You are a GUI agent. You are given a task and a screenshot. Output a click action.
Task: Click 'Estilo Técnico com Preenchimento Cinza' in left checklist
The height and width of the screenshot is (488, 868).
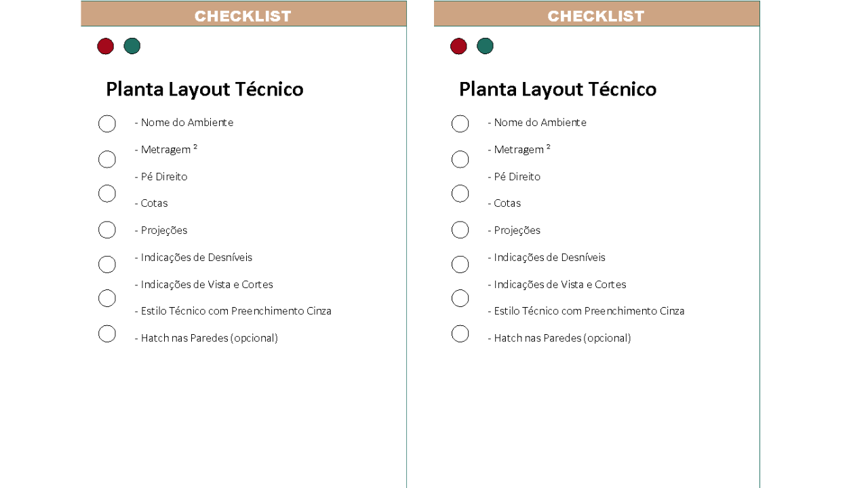pos(233,311)
